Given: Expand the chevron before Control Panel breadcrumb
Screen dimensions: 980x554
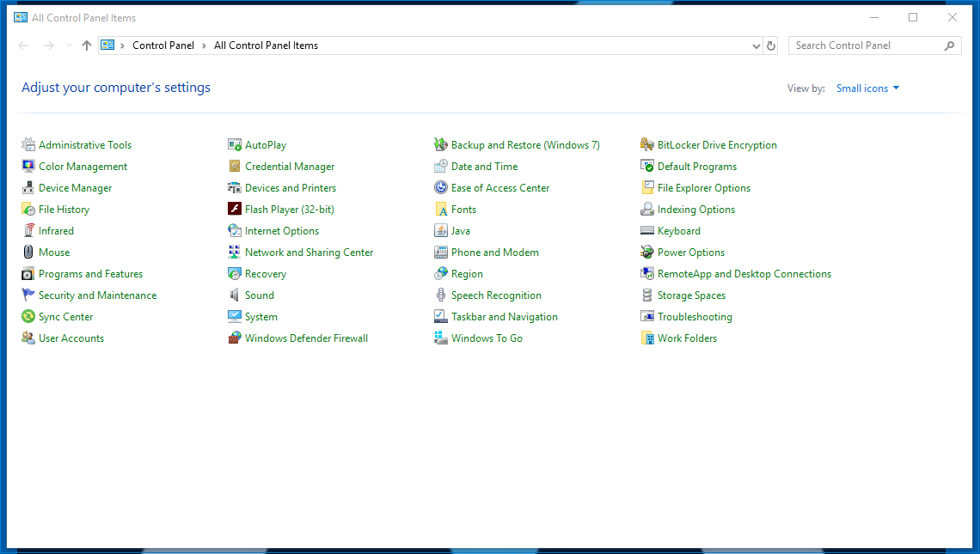Looking at the screenshot, I should pyautogui.click(x=122, y=46).
